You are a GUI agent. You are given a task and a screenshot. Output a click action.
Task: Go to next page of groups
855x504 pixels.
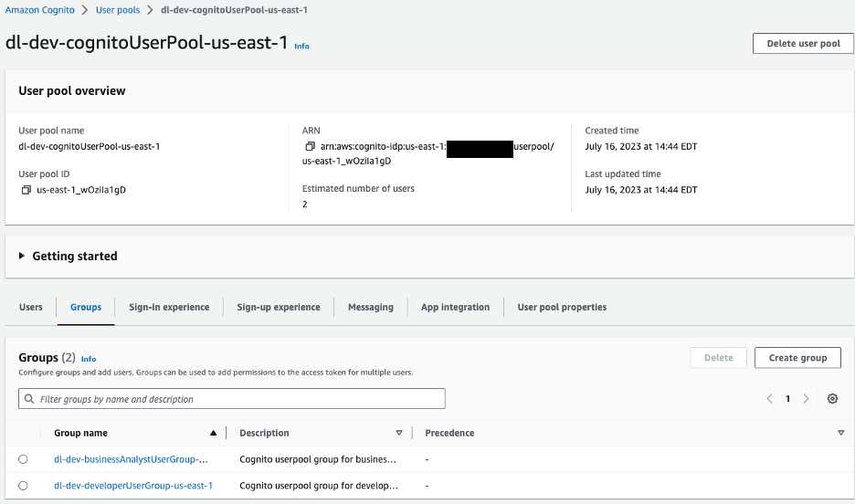(x=806, y=399)
